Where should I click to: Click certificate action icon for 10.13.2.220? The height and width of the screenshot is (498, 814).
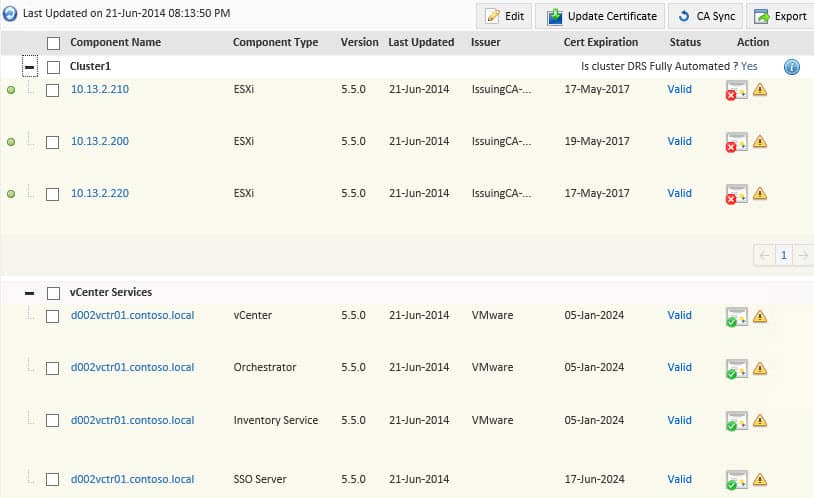point(736,194)
